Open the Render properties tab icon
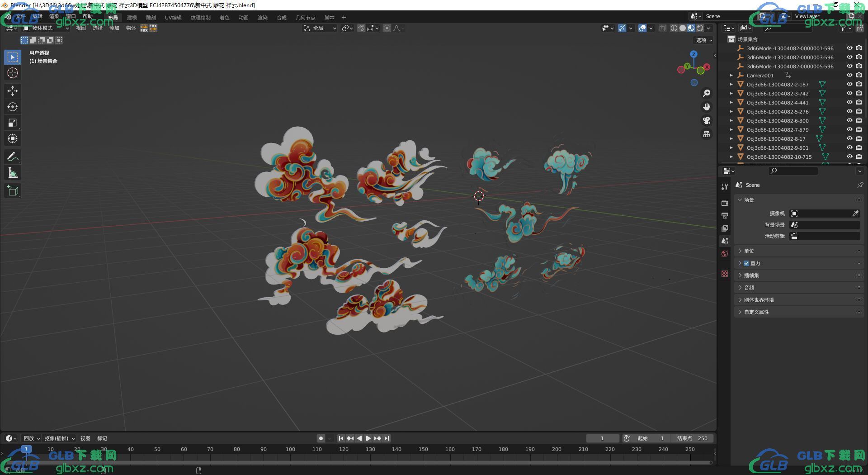 point(725,203)
